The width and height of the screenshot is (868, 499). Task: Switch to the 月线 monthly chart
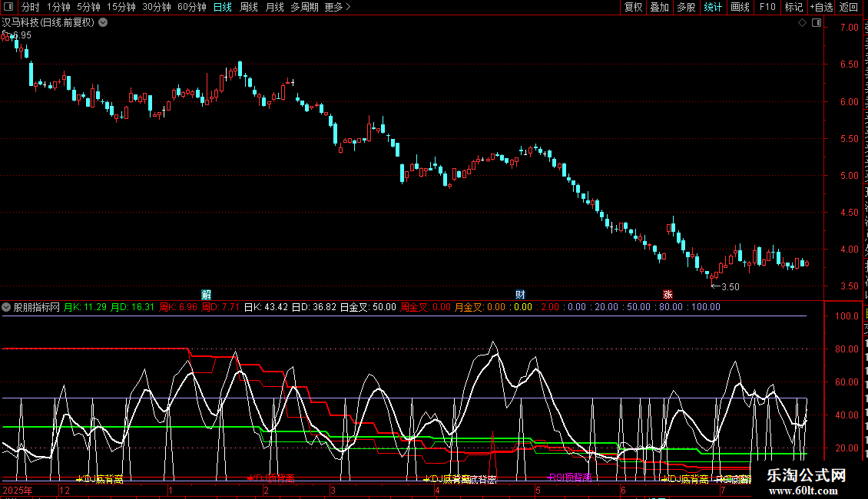(x=274, y=7)
